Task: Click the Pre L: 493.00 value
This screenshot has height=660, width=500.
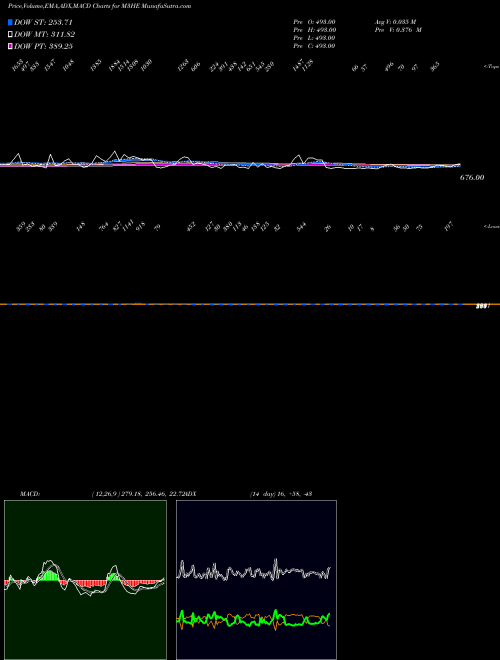Action: [314, 38]
